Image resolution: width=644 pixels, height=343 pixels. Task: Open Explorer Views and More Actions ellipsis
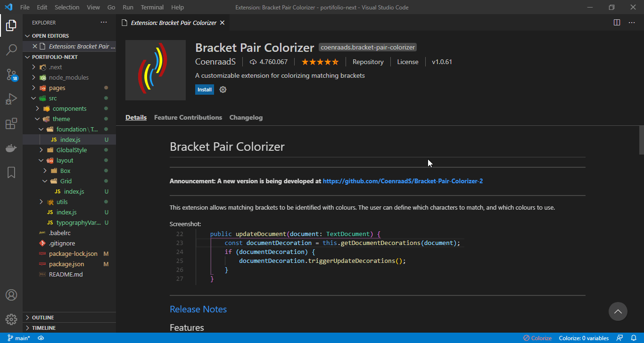click(x=104, y=23)
